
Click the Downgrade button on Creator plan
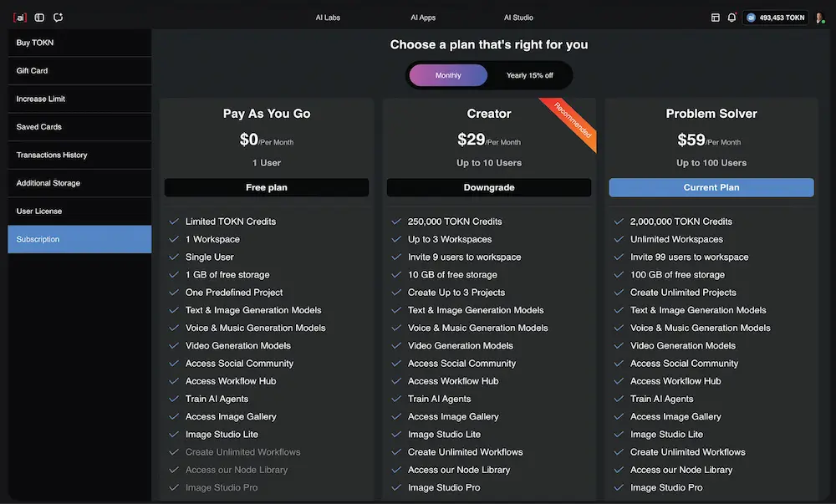tap(488, 187)
